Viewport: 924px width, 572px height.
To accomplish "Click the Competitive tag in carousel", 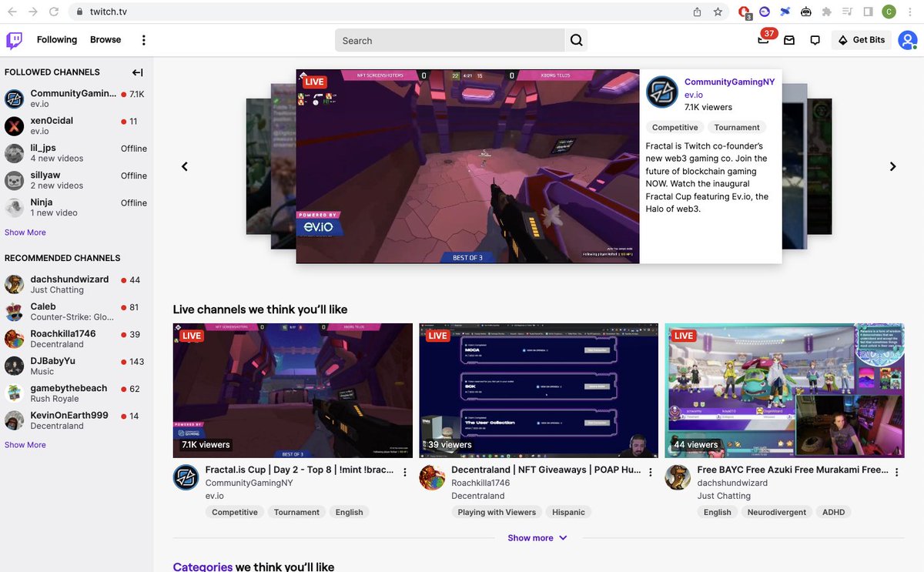I will coord(675,128).
